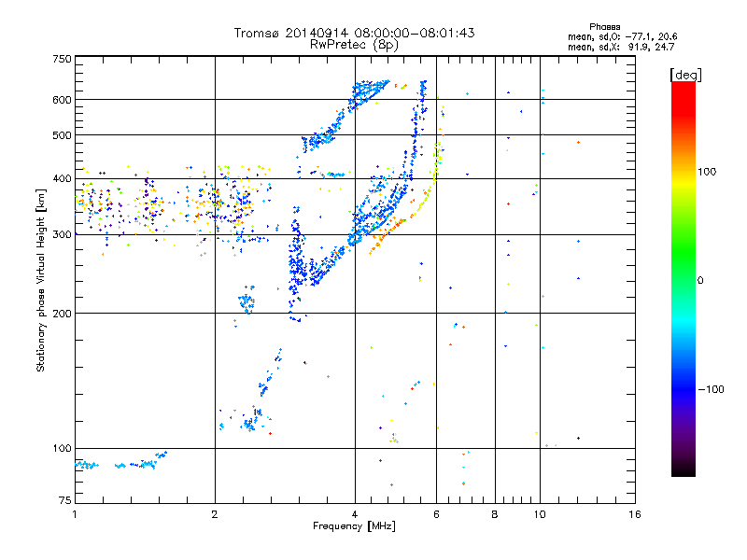Click the y-axis tick label '750'
Viewport: 747px width, 560px height.
62,59
